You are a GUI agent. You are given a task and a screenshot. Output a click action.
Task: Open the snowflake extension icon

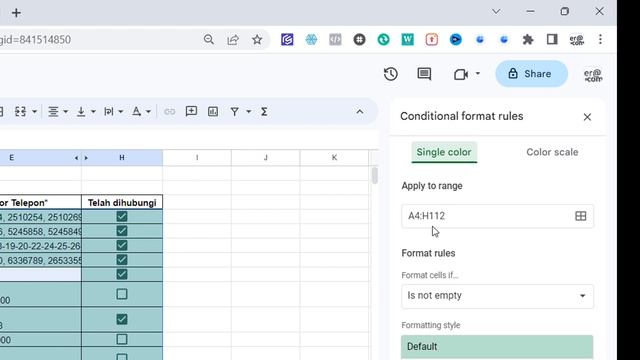[x=311, y=40]
